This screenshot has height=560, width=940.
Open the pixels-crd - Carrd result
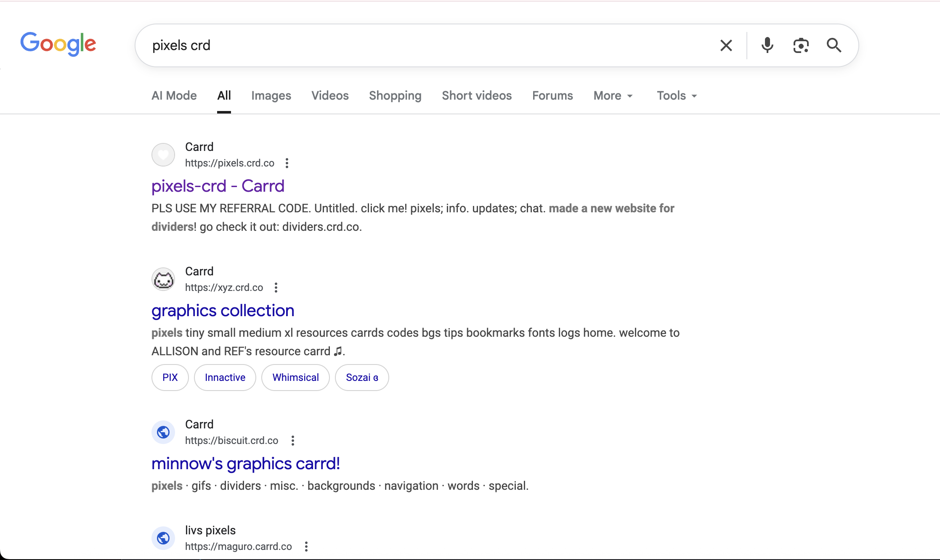pyautogui.click(x=218, y=186)
